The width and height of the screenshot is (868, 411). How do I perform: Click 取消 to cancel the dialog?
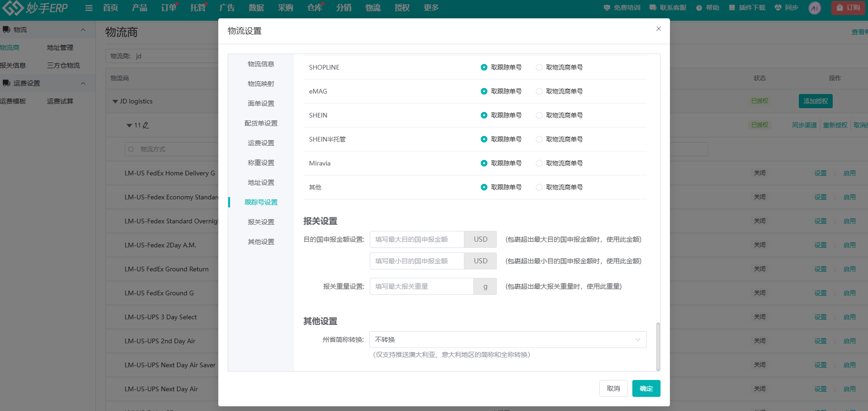613,388
